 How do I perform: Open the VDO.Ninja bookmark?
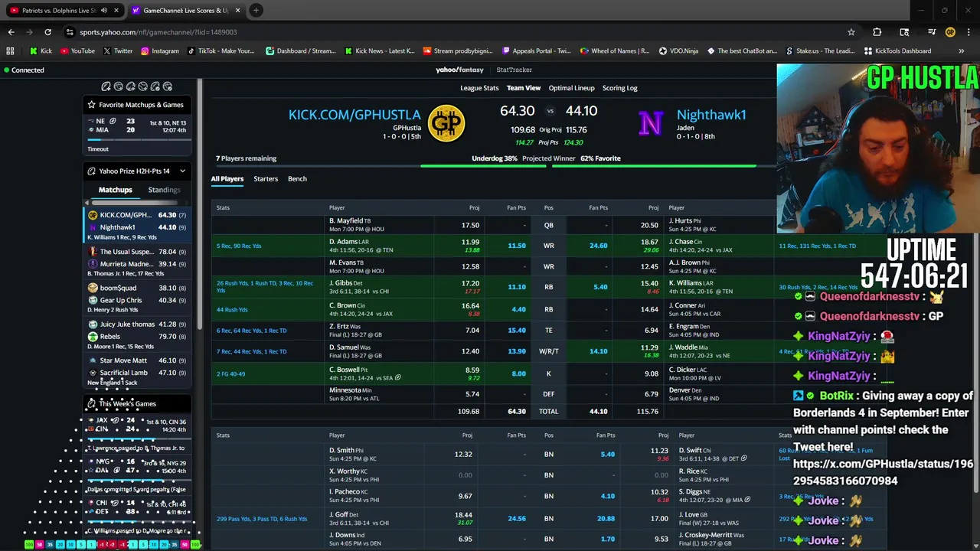680,51
